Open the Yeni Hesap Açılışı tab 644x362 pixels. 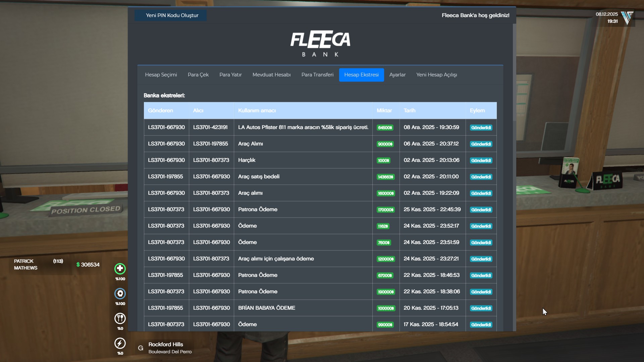pyautogui.click(x=437, y=75)
